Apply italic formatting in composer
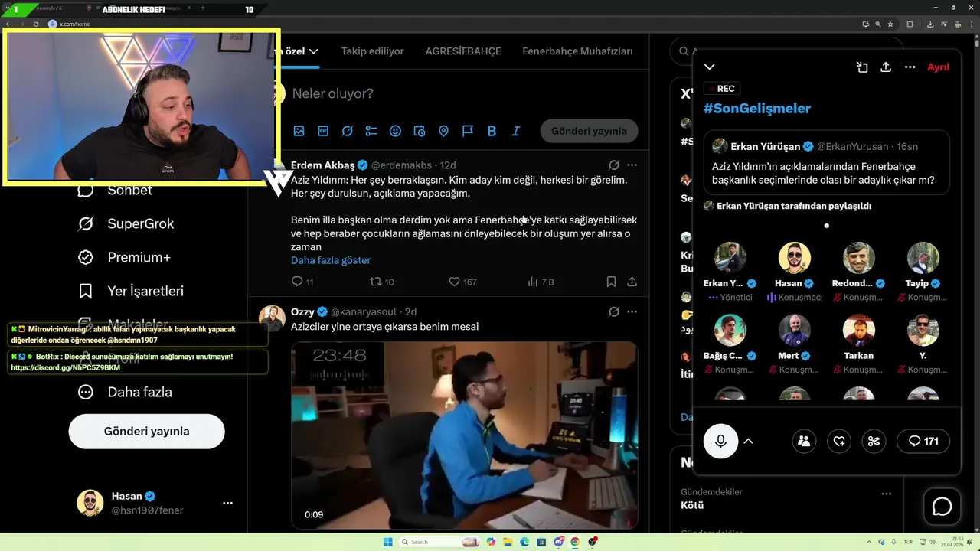 tap(516, 131)
